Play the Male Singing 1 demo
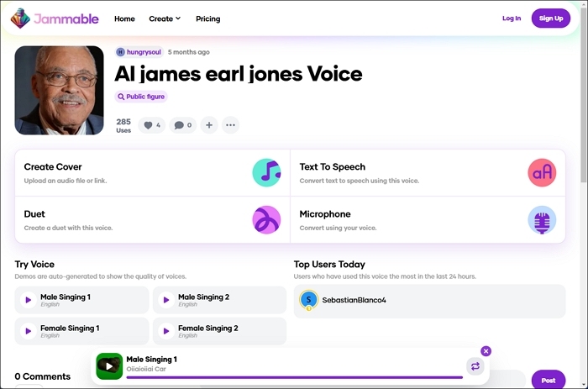Image resolution: width=588 pixels, height=389 pixels. [28, 300]
